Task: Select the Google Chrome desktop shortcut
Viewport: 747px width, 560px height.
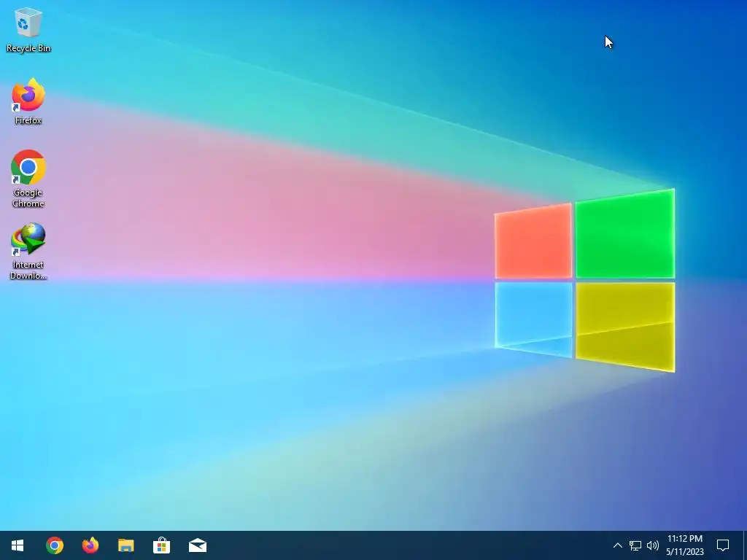Action: click(x=28, y=179)
